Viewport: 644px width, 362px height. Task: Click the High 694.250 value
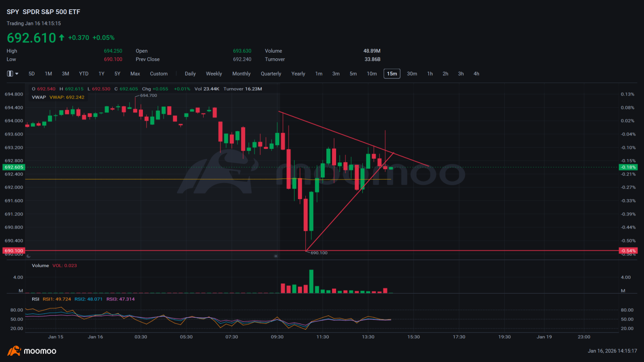pos(113,51)
